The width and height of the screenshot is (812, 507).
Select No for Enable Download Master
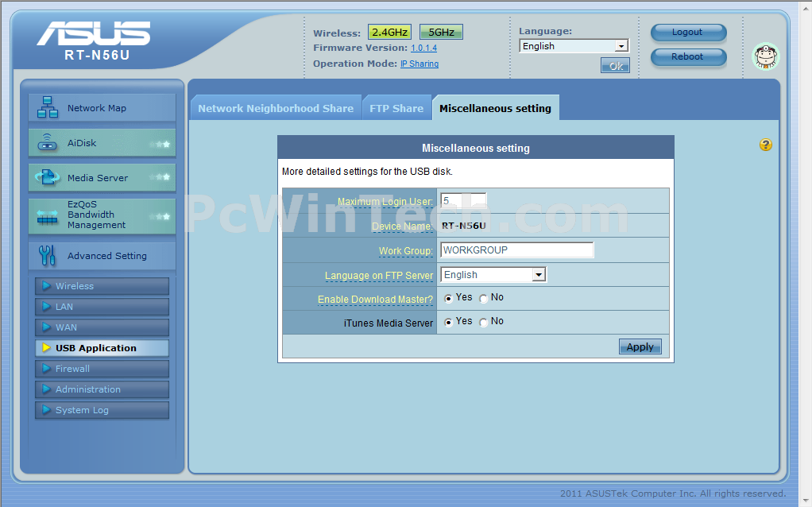coord(484,298)
